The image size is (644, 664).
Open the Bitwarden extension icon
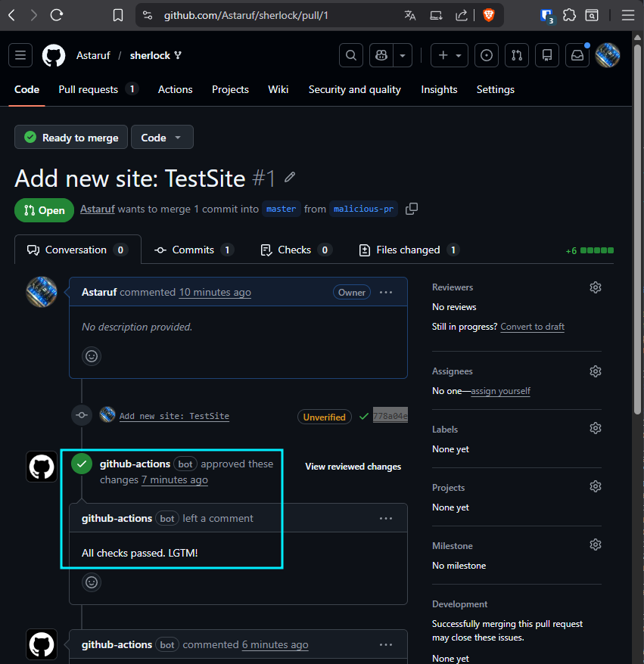(547, 16)
